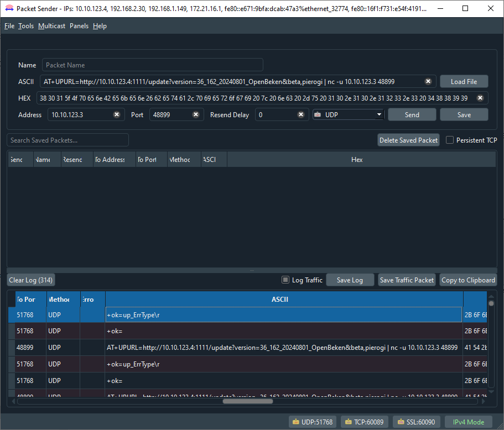504x430 pixels.
Task: Click the Save Log button
Action: click(350, 280)
